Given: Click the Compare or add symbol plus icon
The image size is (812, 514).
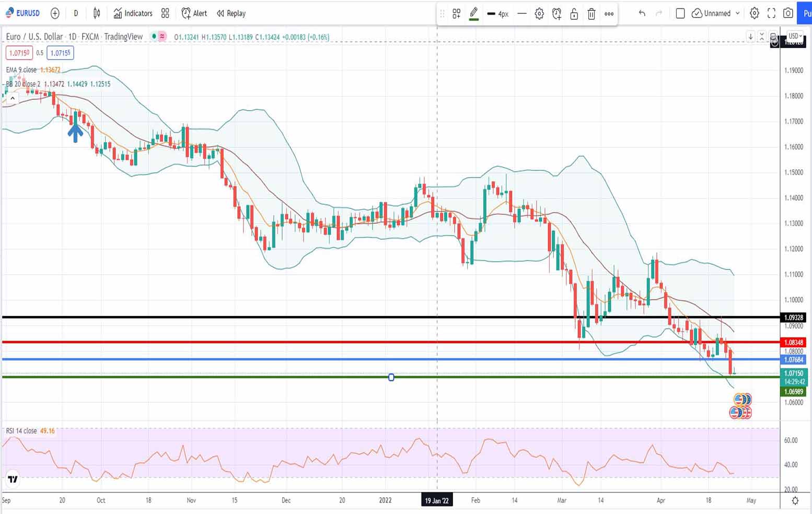Looking at the screenshot, I should (x=55, y=13).
